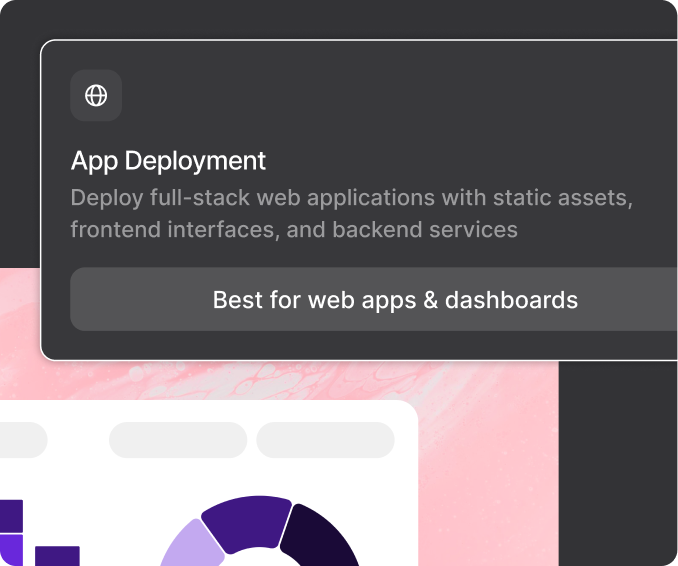The width and height of the screenshot is (678, 566).
Task: Select the medium purple donut chart segment
Action: (246, 519)
